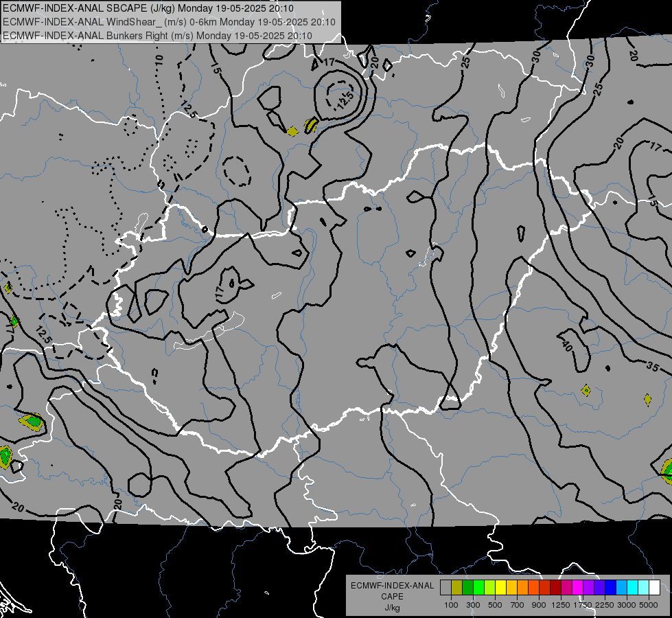Viewport: 672px width, 618px height.
Task: Click the legend value 3000
Action: [627, 605]
